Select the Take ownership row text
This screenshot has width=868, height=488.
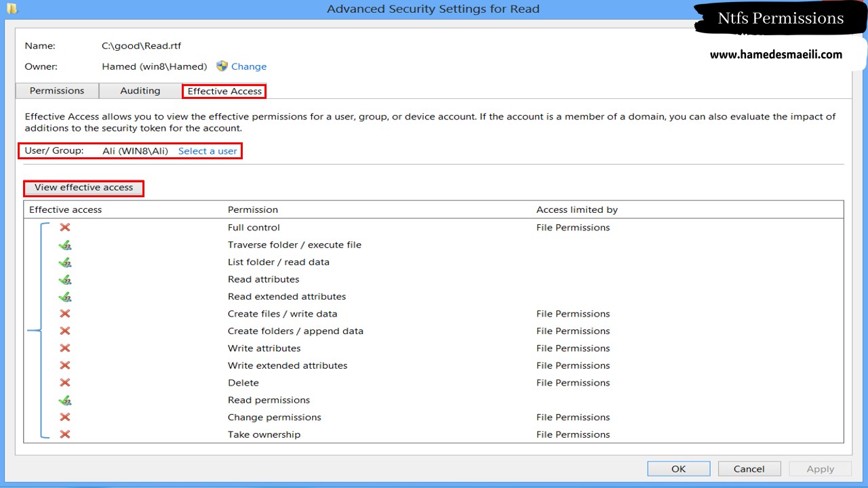tap(264, 434)
